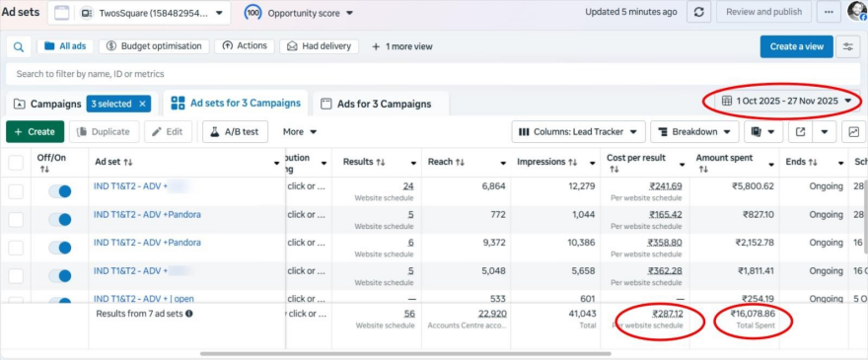Click the horizontal scrollbar under the table
Image resolution: width=868 pixels, height=361 pixels.
405,353
